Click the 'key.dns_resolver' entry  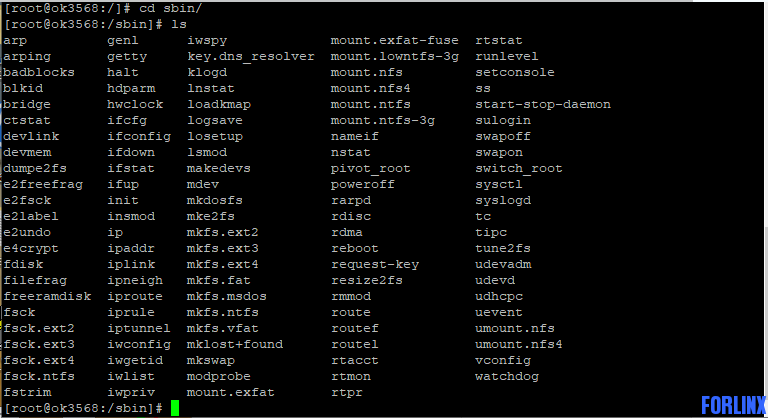(x=251, y=56)
